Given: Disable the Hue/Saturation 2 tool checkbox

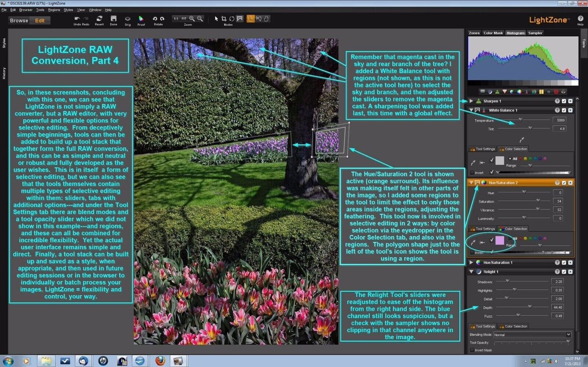Looking at the screenshot, I should (x=564, y=182).
